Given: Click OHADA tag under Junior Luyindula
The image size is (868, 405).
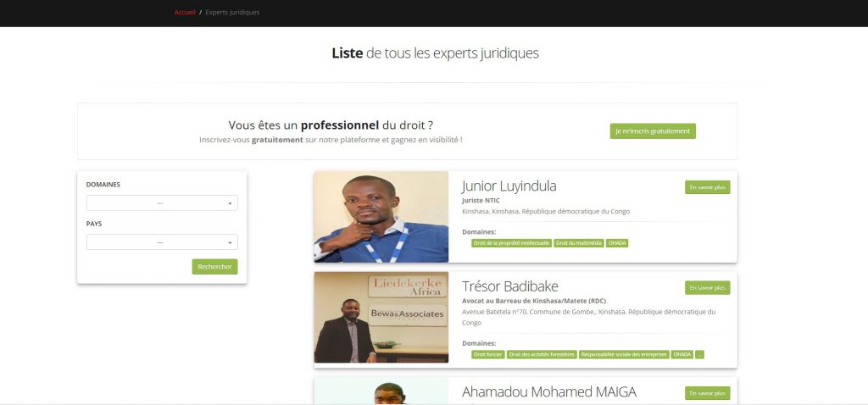Looking at the screenshot, I should (x=617, y=243).
